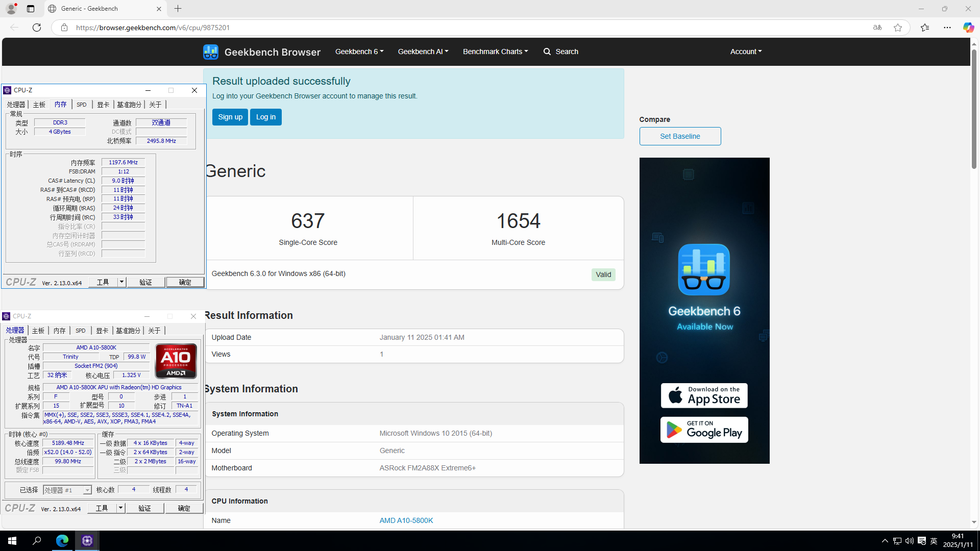Click the Sign up button

(x=230, y=117)
